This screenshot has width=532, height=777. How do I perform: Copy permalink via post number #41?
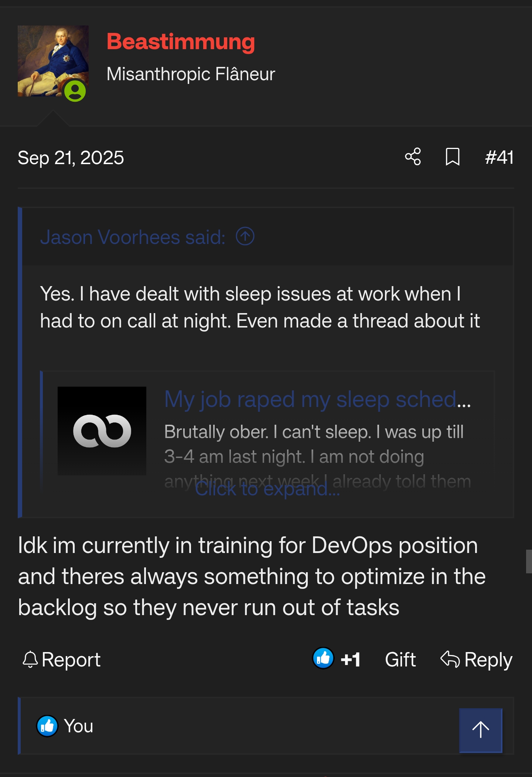(x=499, y=157)
